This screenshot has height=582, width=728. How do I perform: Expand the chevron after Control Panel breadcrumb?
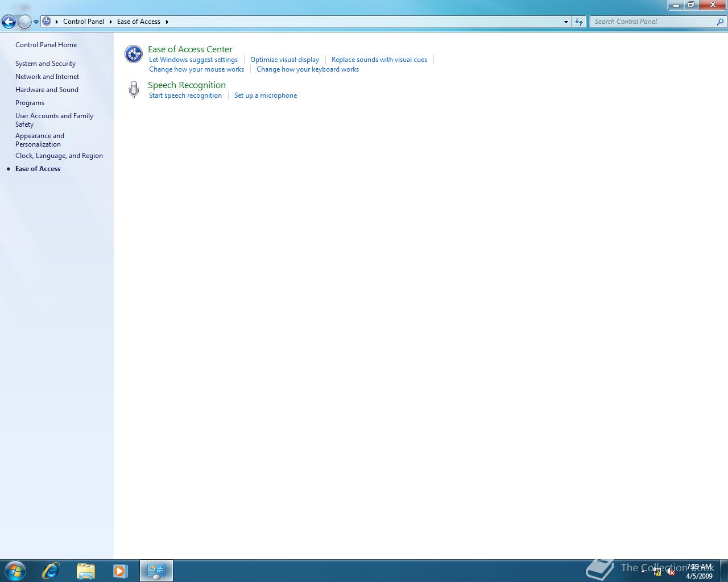click(110, 22)
